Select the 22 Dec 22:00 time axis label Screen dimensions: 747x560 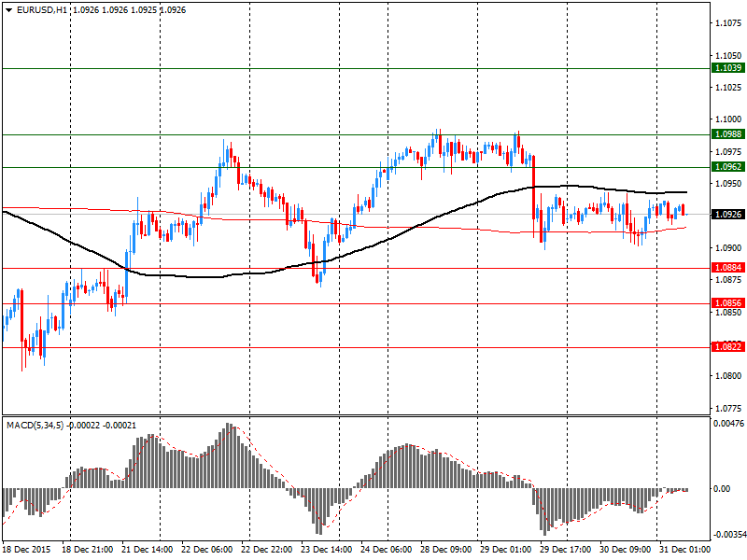click(x=267, y=550)
